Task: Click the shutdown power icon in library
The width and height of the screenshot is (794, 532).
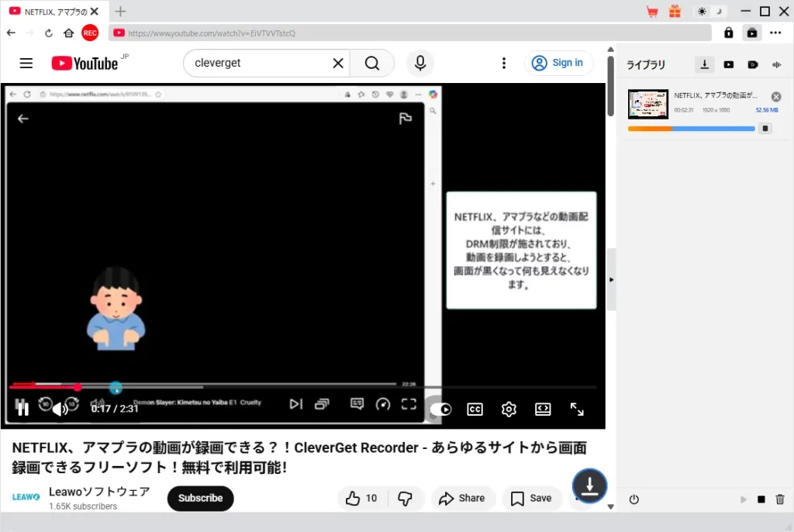Action: point(633,500)
